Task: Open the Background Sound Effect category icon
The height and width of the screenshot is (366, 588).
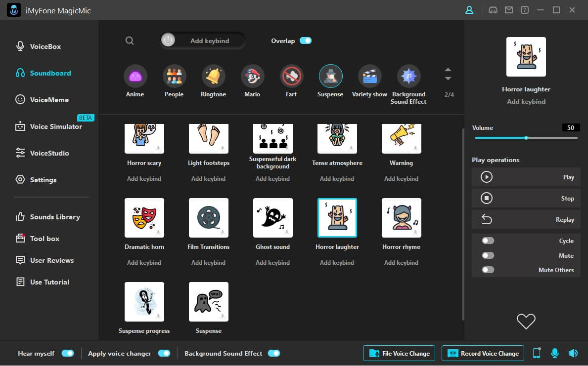Action: click(x=409, y=76)
